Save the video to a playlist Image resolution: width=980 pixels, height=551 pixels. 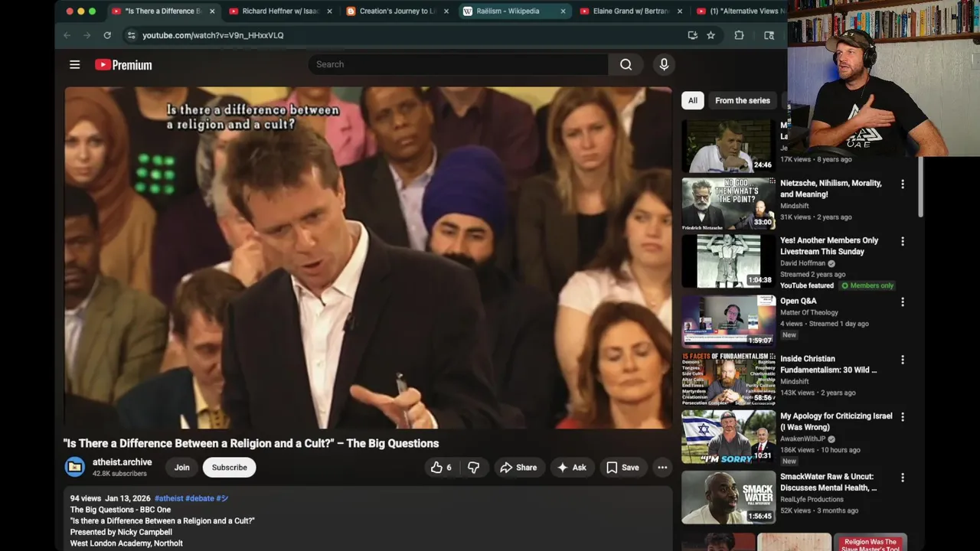click(622, 468)
